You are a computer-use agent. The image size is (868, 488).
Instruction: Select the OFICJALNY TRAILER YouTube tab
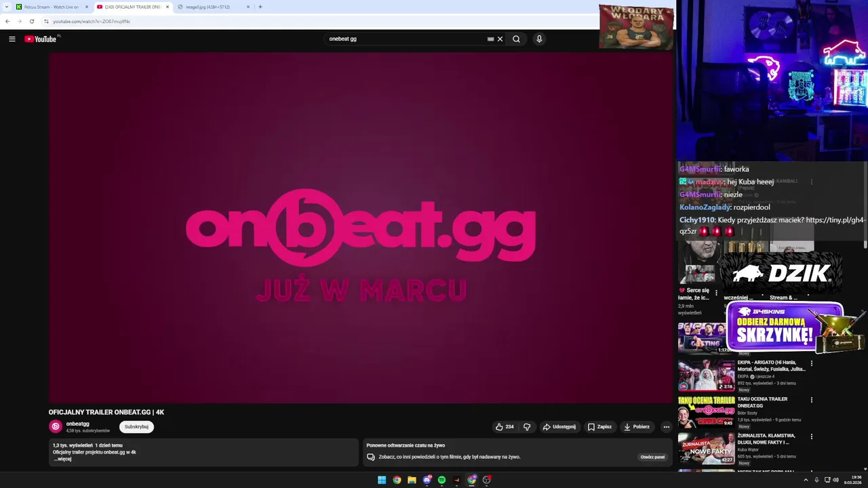(x=132, y=7)
